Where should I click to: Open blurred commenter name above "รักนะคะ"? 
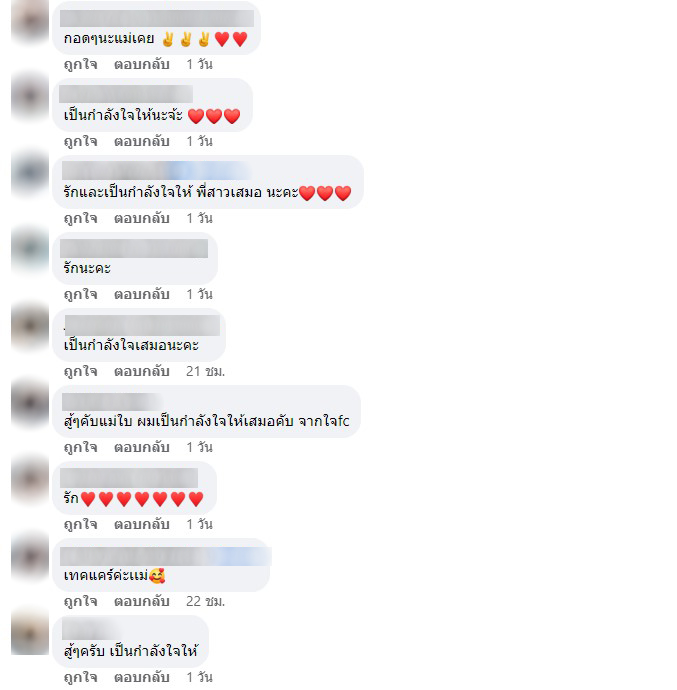pyautogui.click(x=134, y=249)
